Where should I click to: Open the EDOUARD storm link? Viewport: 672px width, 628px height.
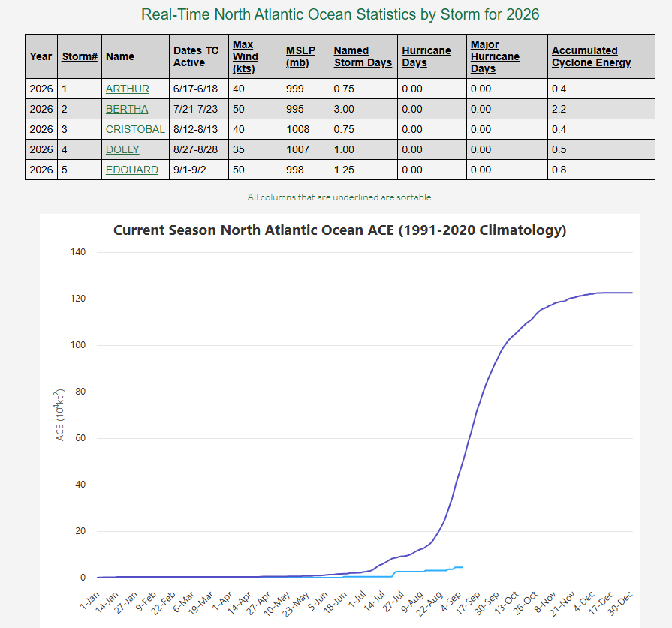[132, 170]
